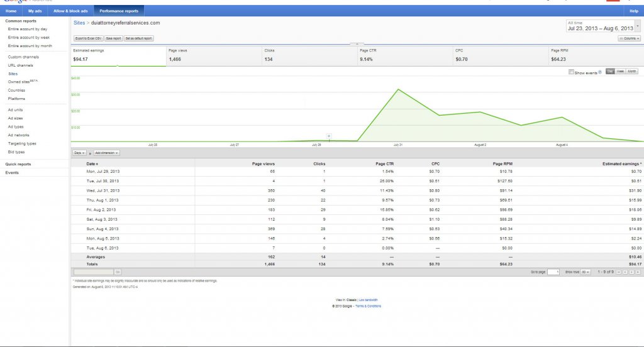Open Targeting types report
The image size is (644, 347).
22,144
